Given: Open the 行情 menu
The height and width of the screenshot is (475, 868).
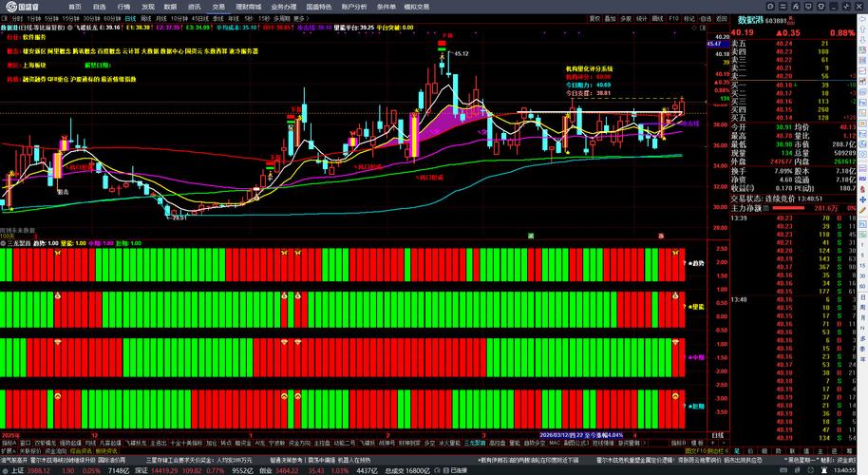Looking at the screenshot, I should [123, 7].
